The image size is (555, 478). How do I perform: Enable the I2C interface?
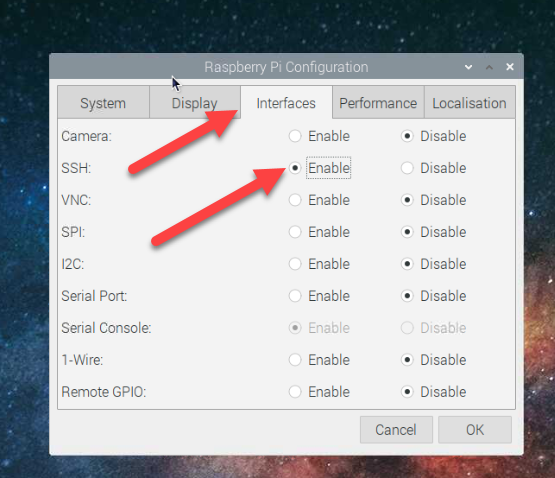295,264
